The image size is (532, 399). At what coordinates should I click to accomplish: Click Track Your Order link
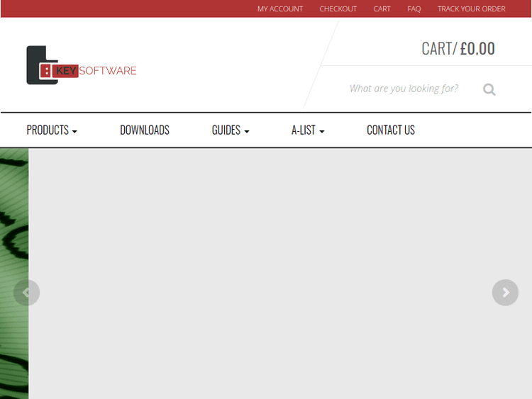pos(472,9)
